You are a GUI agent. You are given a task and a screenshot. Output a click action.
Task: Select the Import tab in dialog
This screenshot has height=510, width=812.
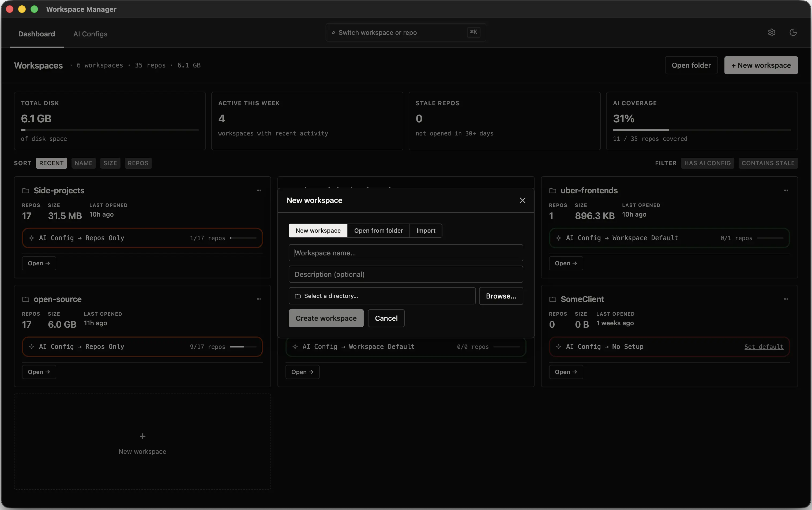(x=426, y=231)
